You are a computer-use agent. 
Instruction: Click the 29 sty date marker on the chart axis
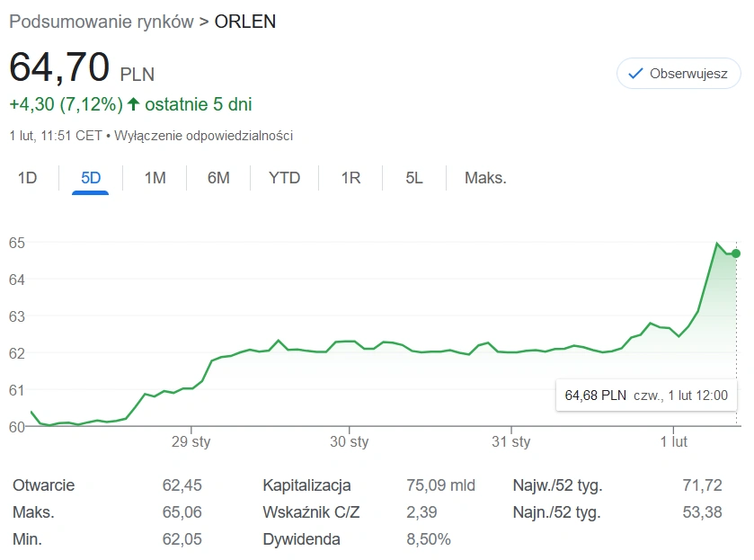tap(191, 441)
